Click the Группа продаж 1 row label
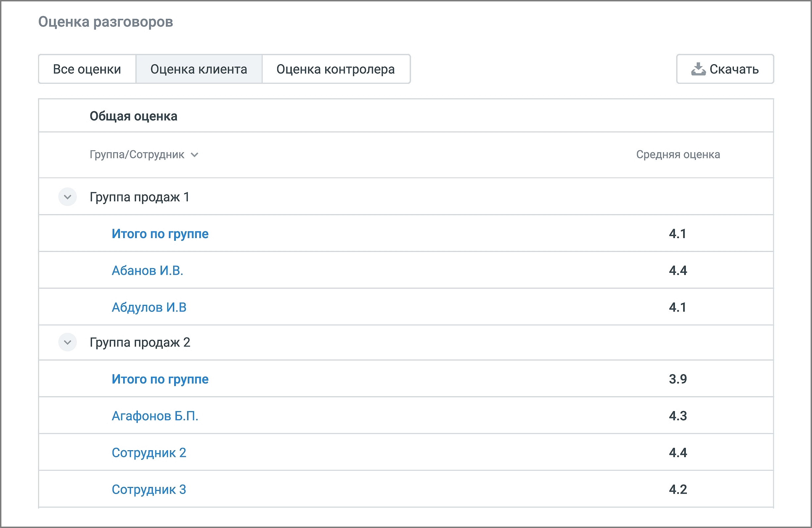 139,197
